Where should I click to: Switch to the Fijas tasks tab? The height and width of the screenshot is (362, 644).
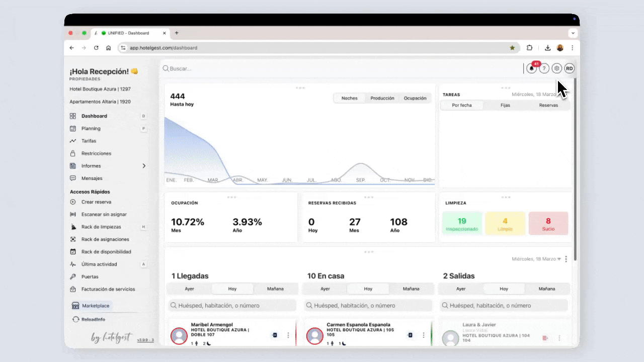(x=505, y=106)
